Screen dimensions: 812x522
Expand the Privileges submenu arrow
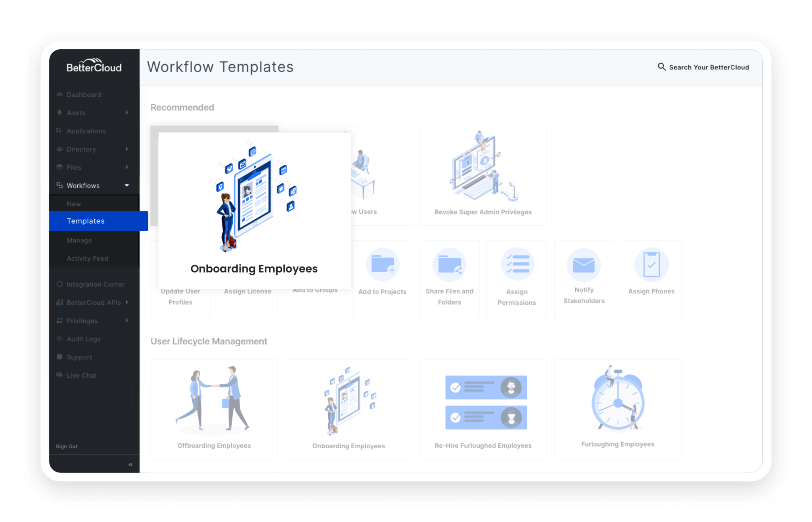(x=127, y=320)
